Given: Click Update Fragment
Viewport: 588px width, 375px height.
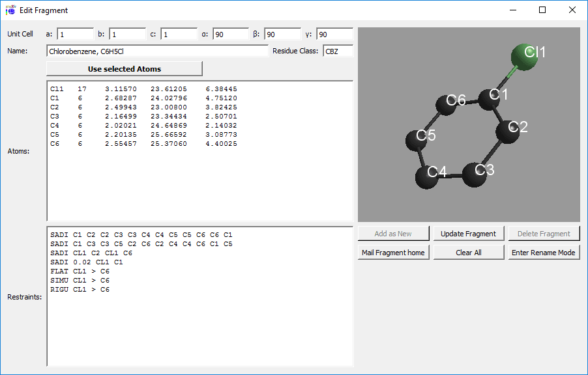Looking at the screenshot, I should (x=468, y=233).
